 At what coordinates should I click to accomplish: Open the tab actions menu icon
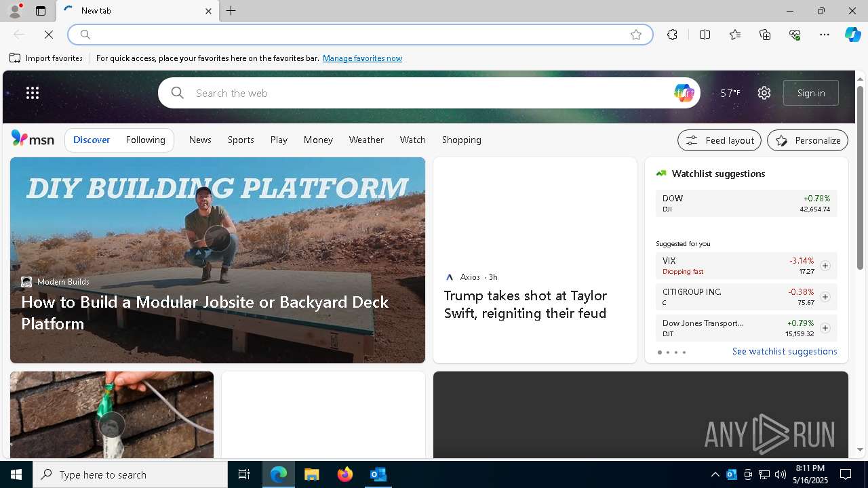pyautogui.click(x=41, y=11)
